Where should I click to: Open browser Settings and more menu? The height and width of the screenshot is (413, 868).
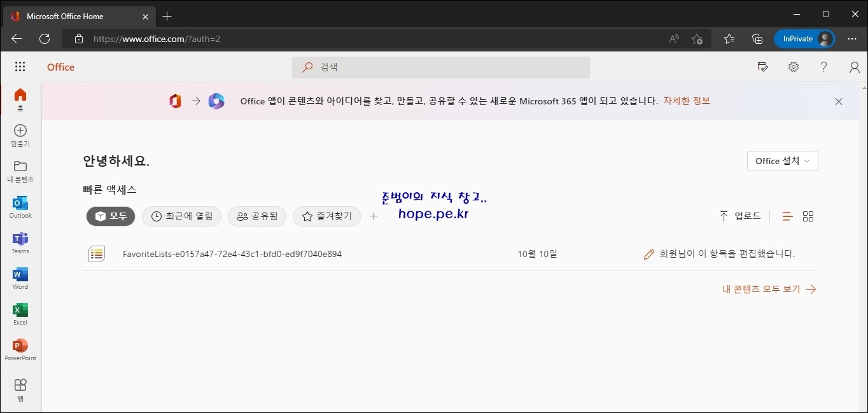pyautogui.click(x=852, y=39)
